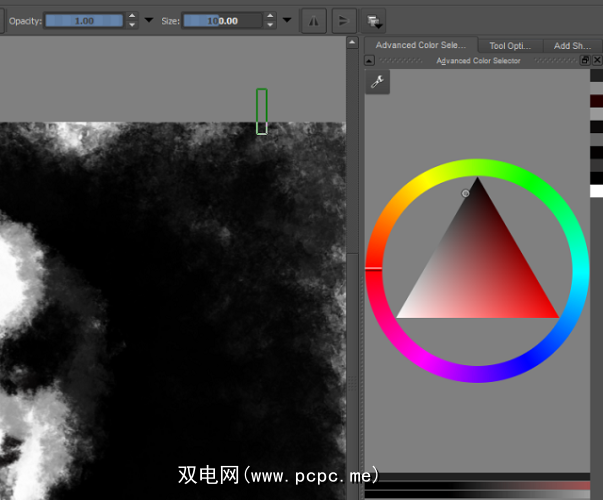
Task: Click the Opacity slider field
Action: coord(84,20)
